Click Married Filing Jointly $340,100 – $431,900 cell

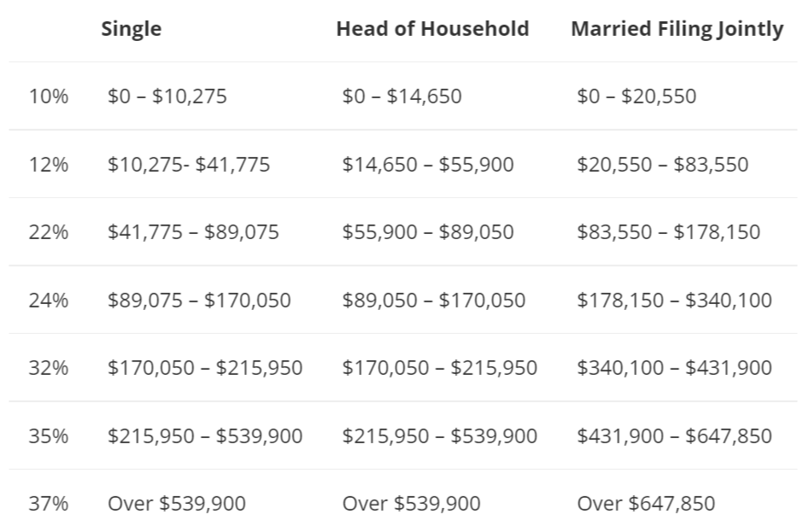tap(674, 368)
